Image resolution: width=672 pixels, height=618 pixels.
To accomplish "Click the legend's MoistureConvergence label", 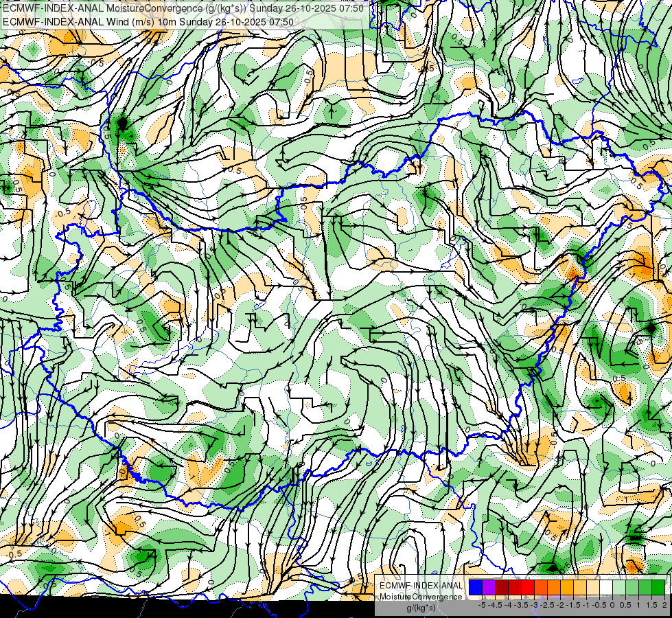I will click(x=421, y=597).
